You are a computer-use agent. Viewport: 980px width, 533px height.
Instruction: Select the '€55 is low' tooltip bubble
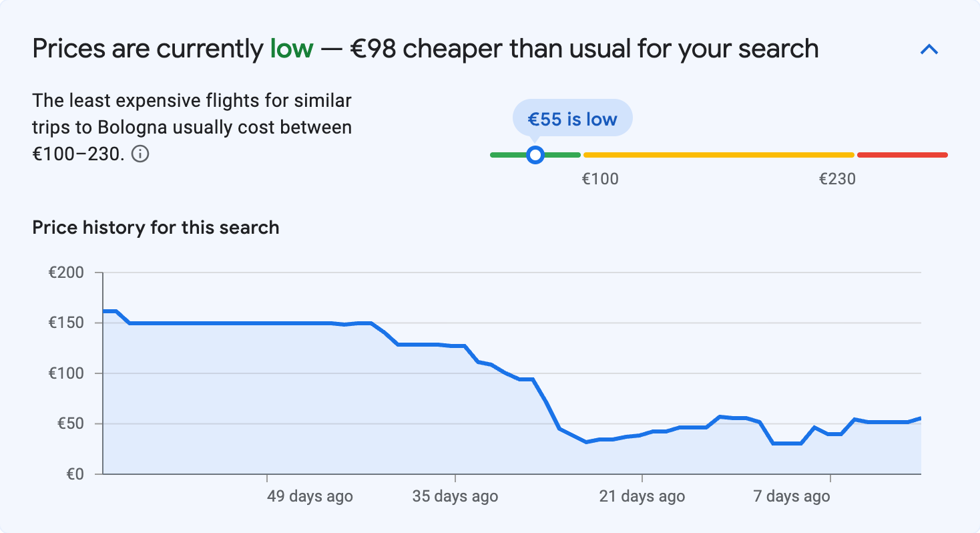[572, 118]
